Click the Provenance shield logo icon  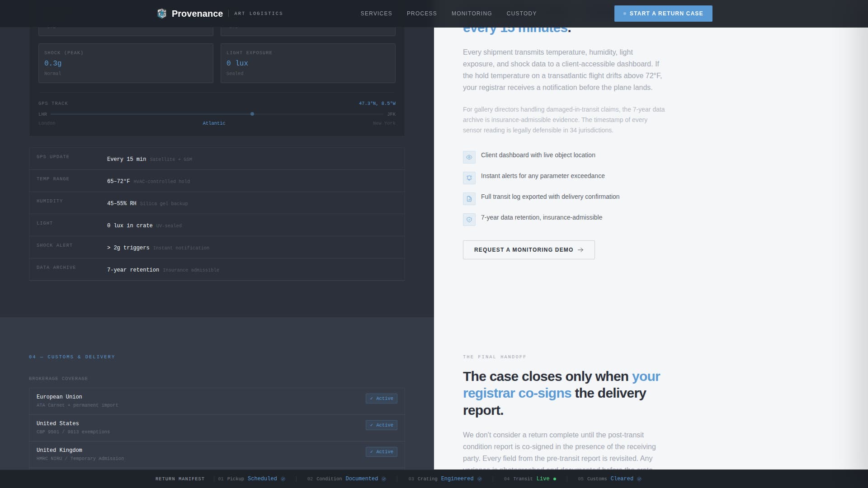[x=162, y=14]
